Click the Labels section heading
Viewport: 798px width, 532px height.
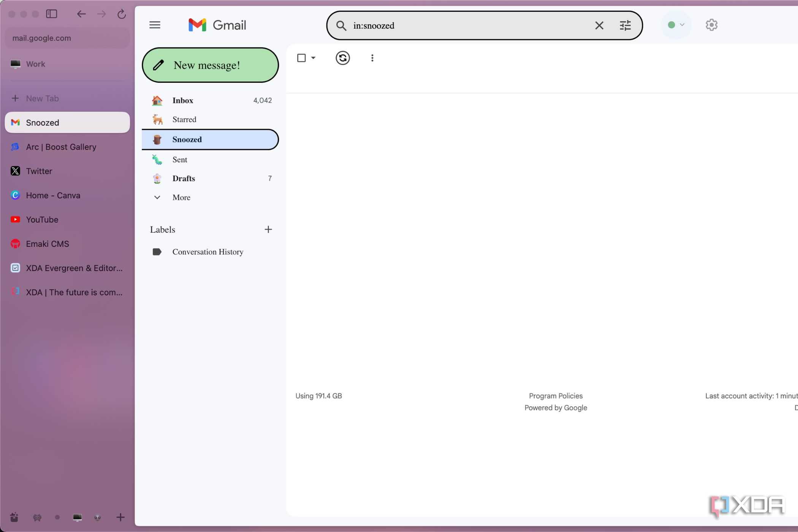163,230
